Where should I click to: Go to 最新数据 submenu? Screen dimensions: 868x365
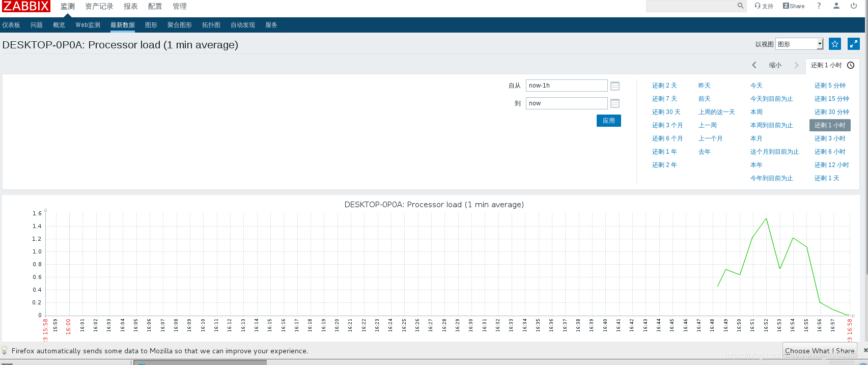point(123,25)
